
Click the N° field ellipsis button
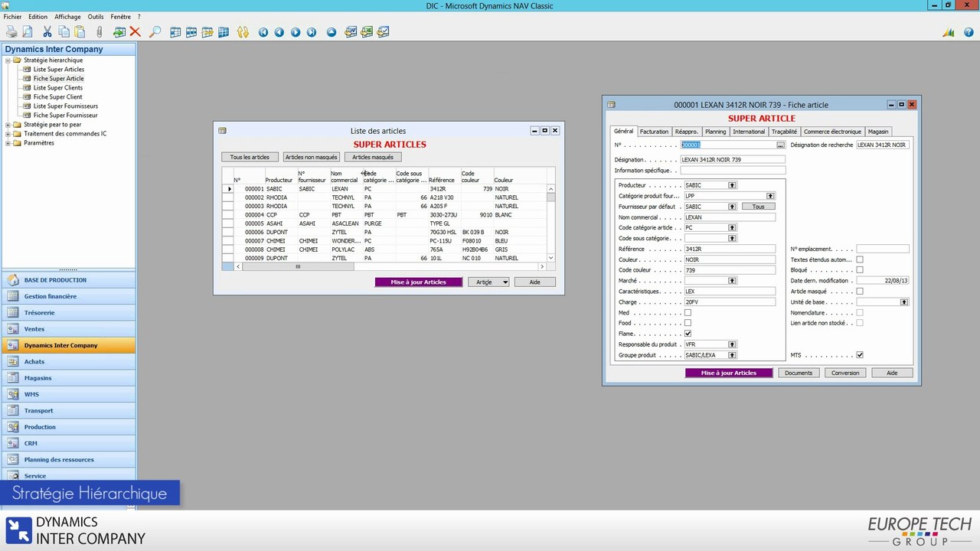[780, 145]
